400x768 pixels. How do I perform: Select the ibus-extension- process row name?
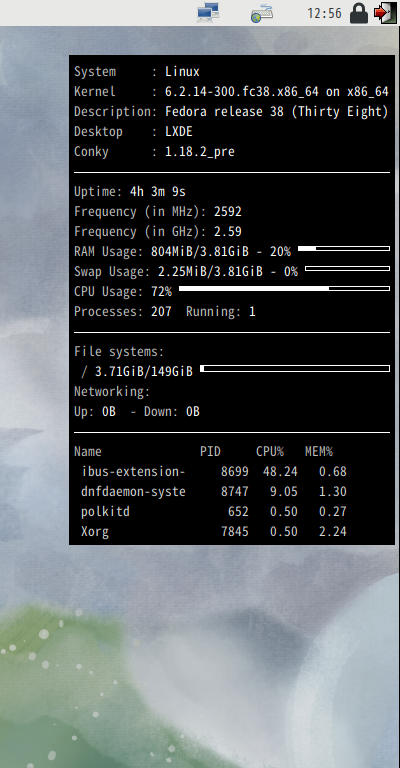tap(133, 472)
